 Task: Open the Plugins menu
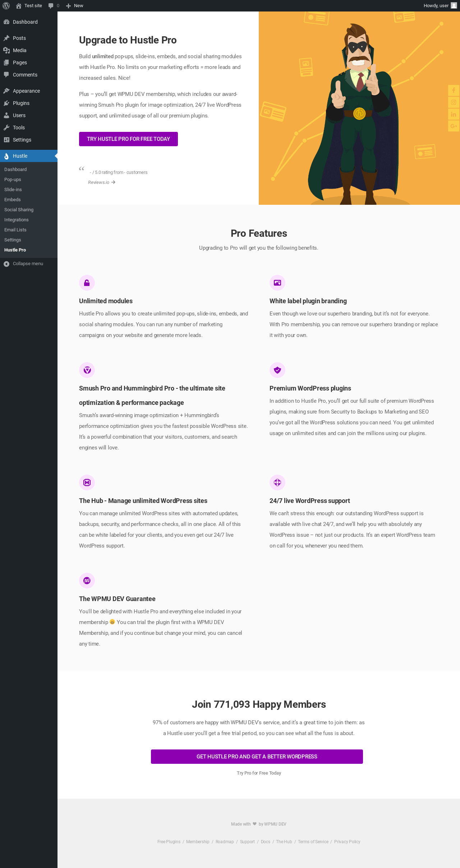(x=21, y=103)
